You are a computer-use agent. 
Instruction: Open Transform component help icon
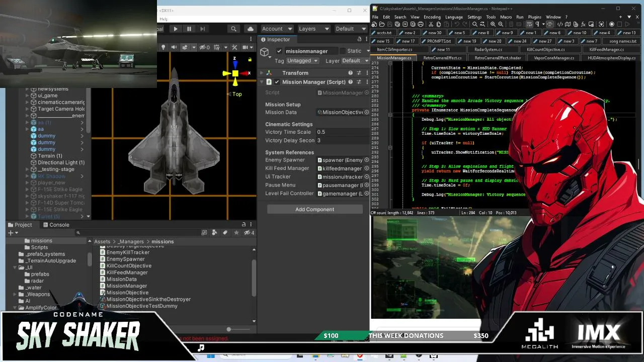pos(351,73)
